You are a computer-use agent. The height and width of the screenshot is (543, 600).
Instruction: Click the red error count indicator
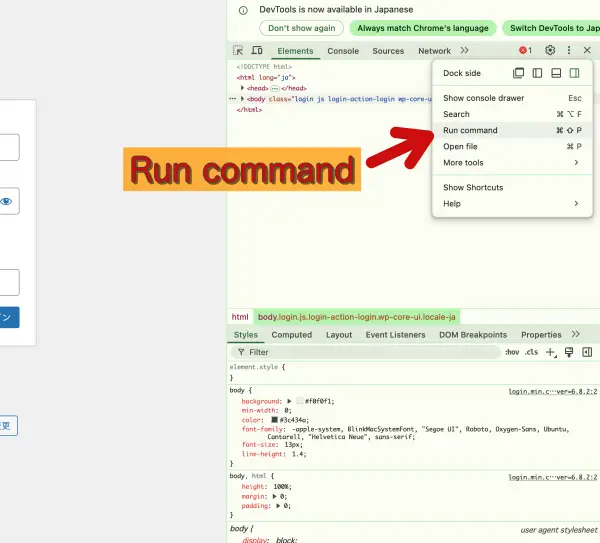524,51
